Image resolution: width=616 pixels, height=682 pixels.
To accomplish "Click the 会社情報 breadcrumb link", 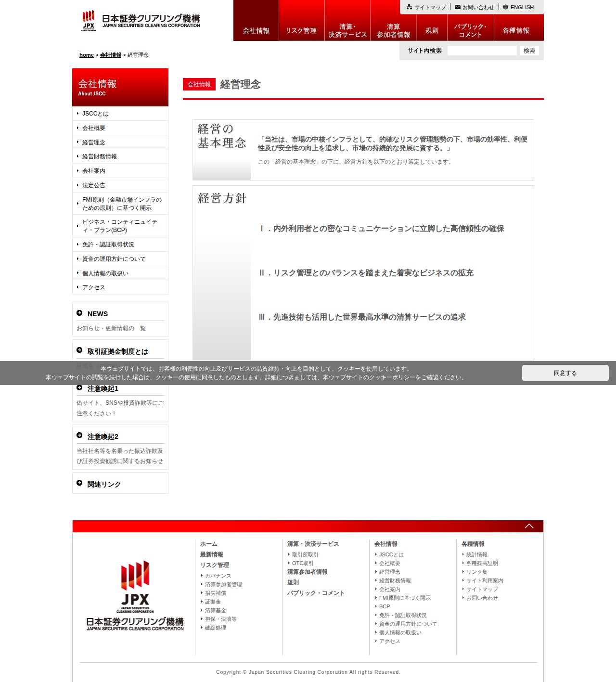I will click(x=111, y=55).
